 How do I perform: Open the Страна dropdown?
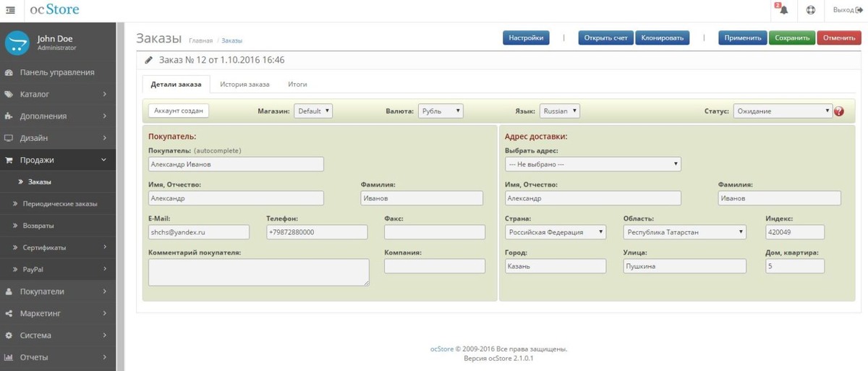[x=556, y=232]
